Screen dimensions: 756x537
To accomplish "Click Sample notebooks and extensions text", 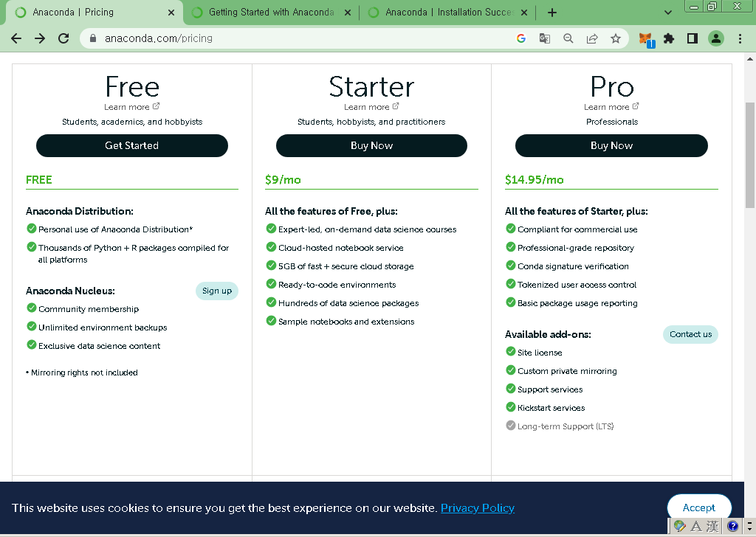I will (346, 322).
